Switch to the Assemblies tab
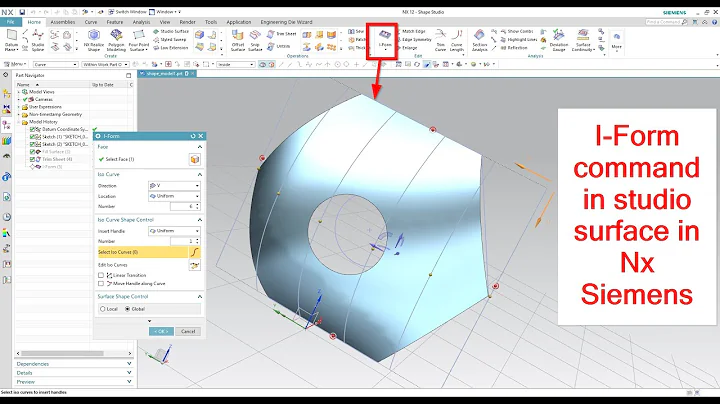Screen dimensions: 720x404 [x=63, y=22]
